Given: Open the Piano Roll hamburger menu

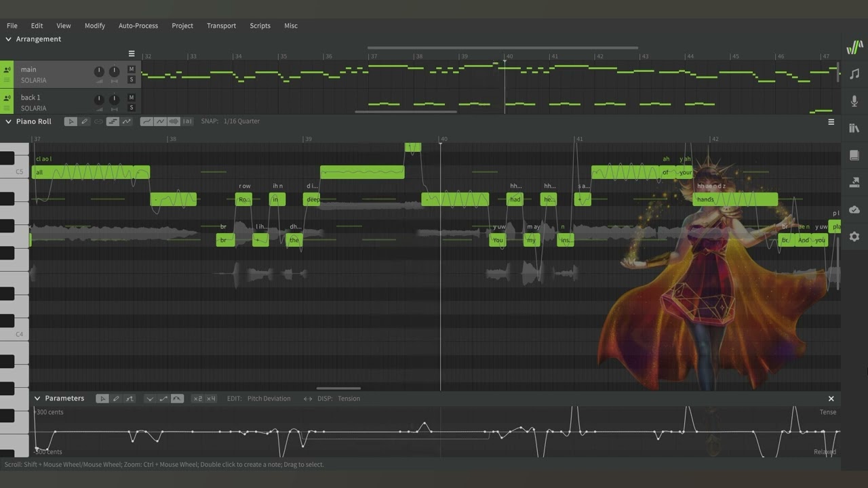Looking at the screenshot, I should 831,122.
